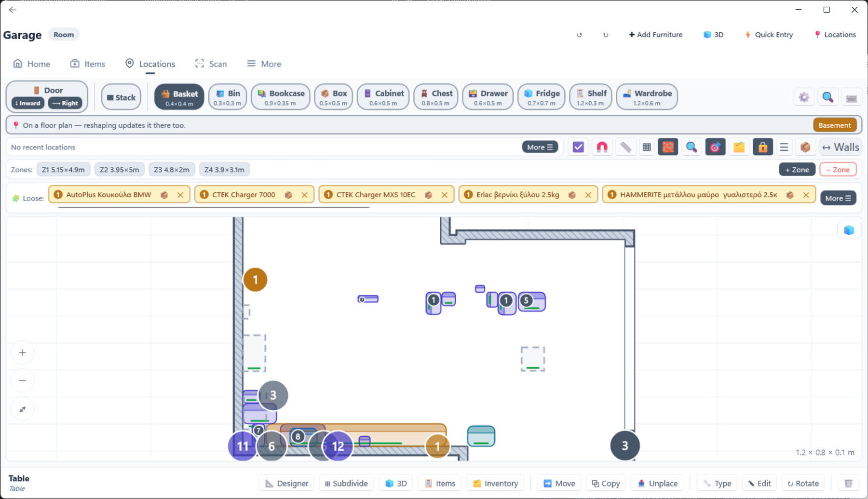868x499 pixels.
Task: Open Quick Entry
Action: coord(769,35)
